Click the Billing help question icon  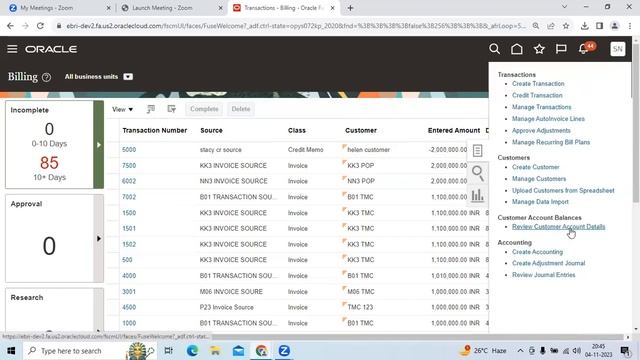(x=47, y=77)
